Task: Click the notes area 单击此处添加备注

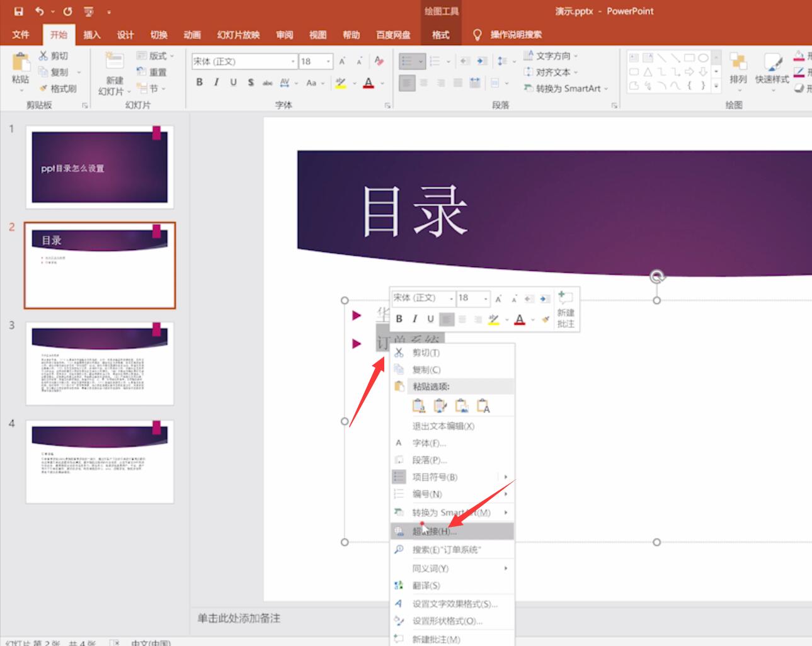Action: click(x=239, y=618)
